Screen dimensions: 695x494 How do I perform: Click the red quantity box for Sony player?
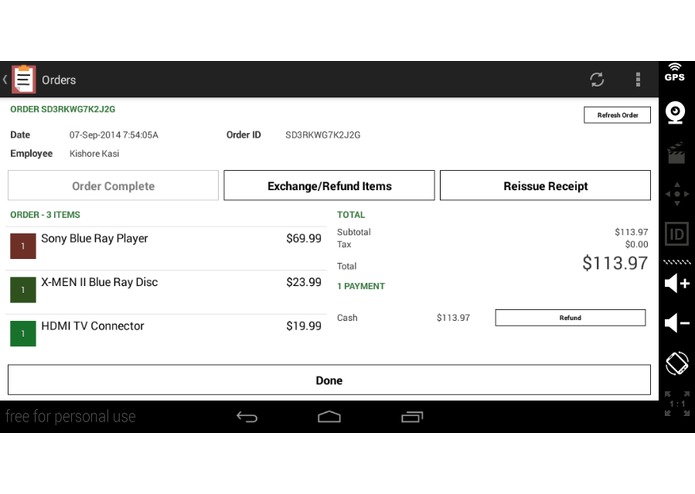[23, 246]
